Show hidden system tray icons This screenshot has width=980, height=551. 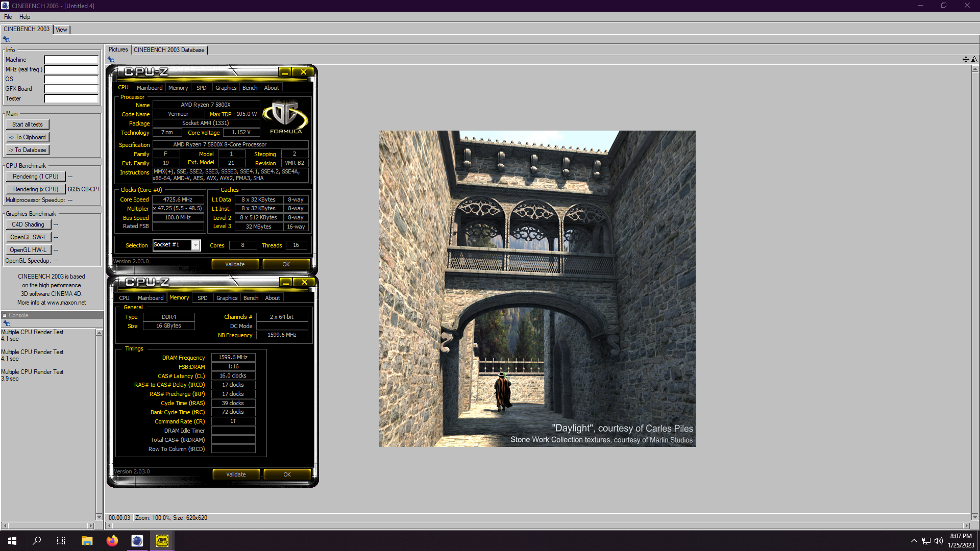(914, 541)
